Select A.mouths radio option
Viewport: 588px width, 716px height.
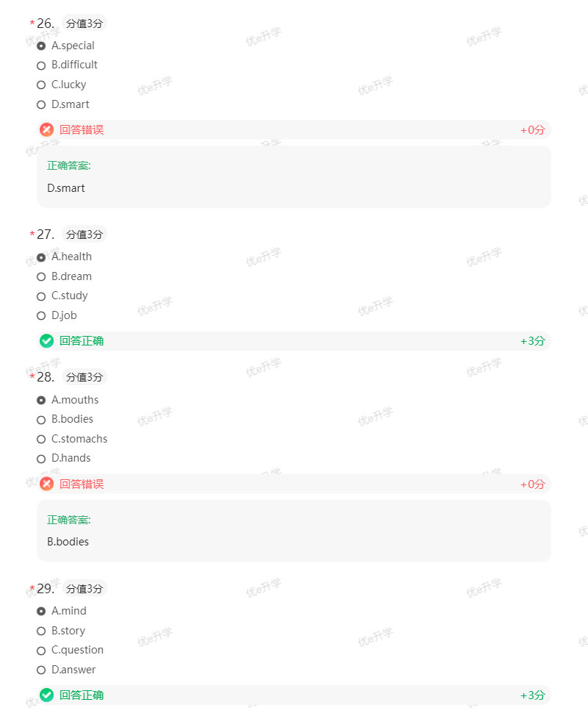pyautogui.click(x=41, y=401)
